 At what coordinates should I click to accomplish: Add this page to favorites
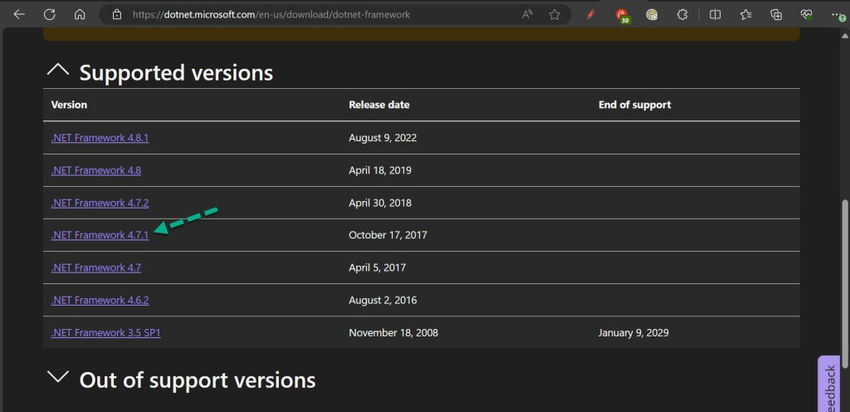click(554, 15)
